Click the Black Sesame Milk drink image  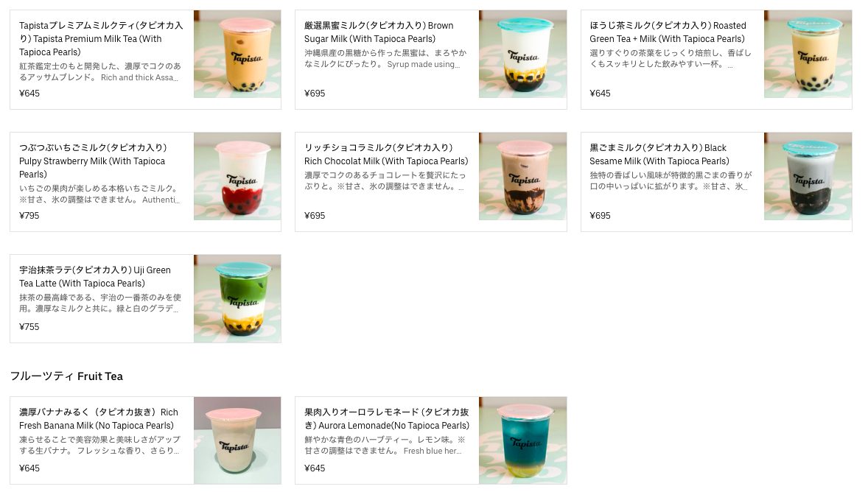(808, 177)
